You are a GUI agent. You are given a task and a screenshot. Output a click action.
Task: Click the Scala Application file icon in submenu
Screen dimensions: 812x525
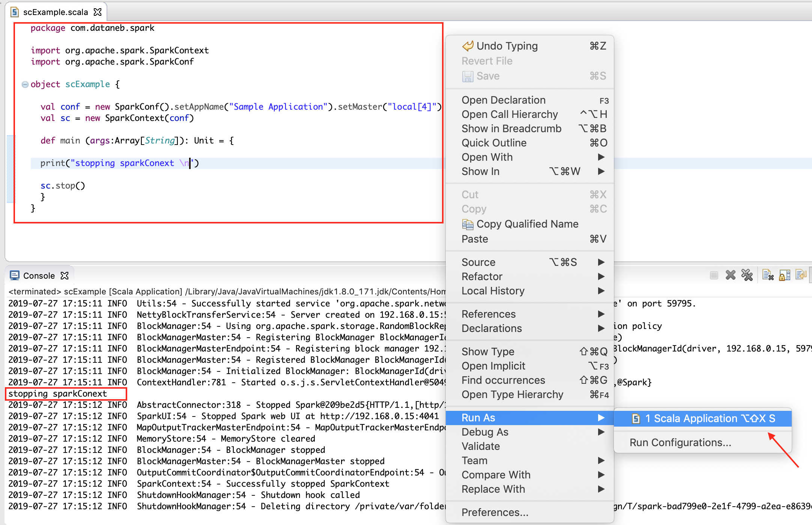(636, 418)
